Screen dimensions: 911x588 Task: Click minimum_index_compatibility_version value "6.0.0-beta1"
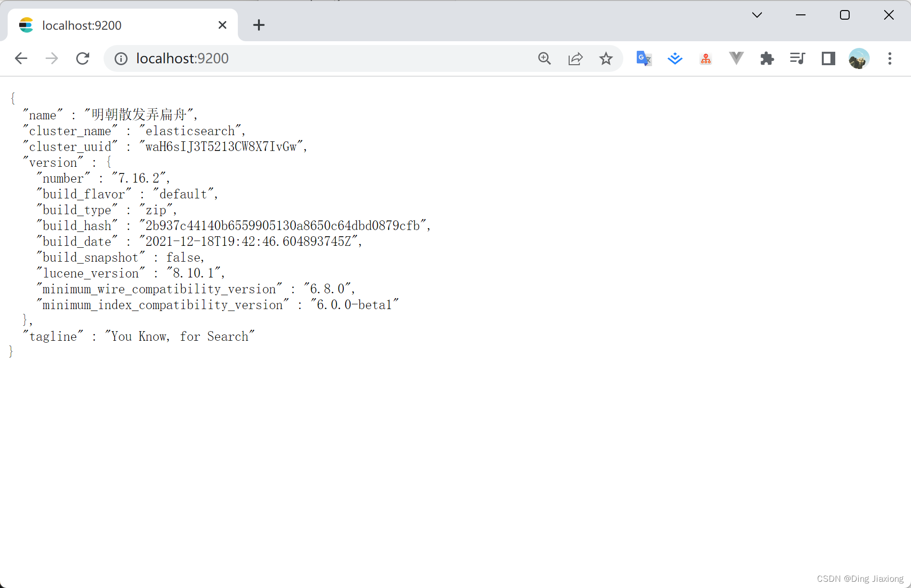pos(355,305)
